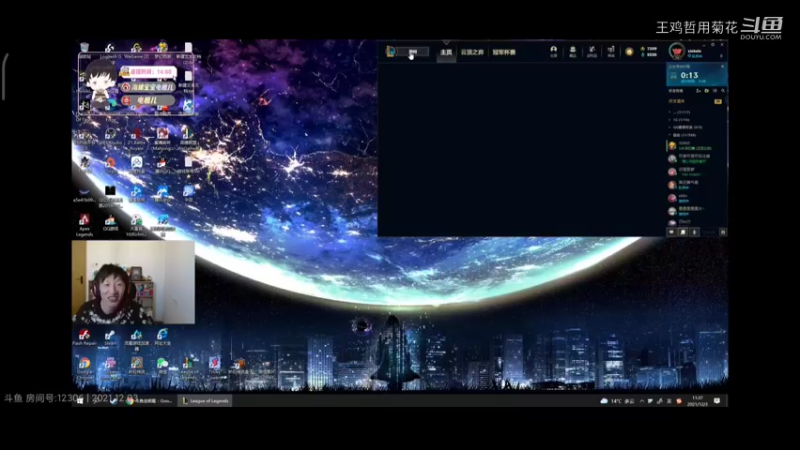Image resolution: width=800 pixels, height=450 pixels.
Task: Click the new folder icon in social panel
Action: coord(707,91)
